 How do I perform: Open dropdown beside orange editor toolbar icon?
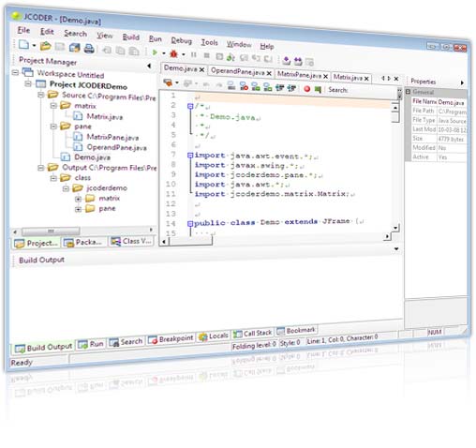pyautogui.click(x=177, y=82)
